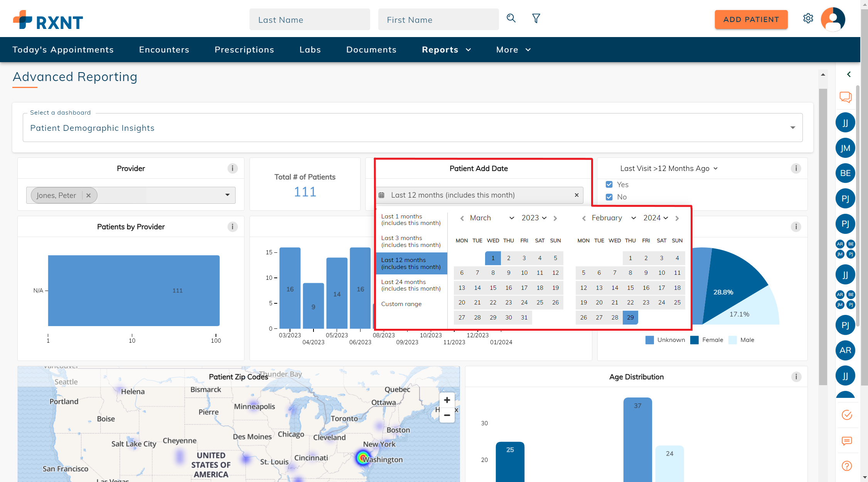Open the patient filter funnel icon
868x482 pixels.
[536, 18]
